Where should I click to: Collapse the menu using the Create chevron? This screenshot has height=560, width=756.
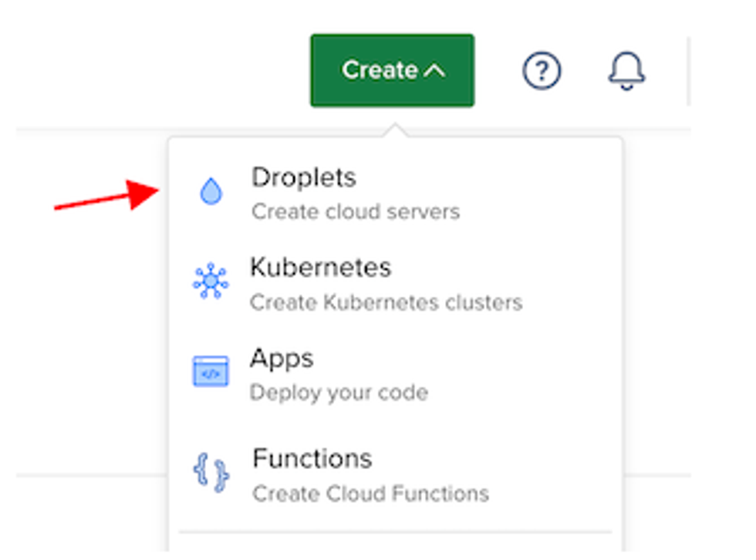tap(435, 71)
